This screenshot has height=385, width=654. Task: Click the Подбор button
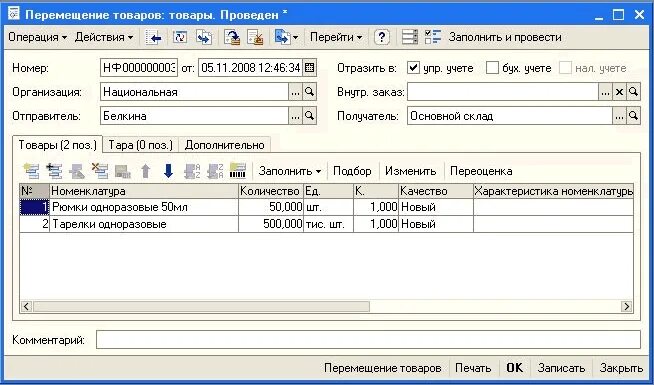click(x=352, y=171)
